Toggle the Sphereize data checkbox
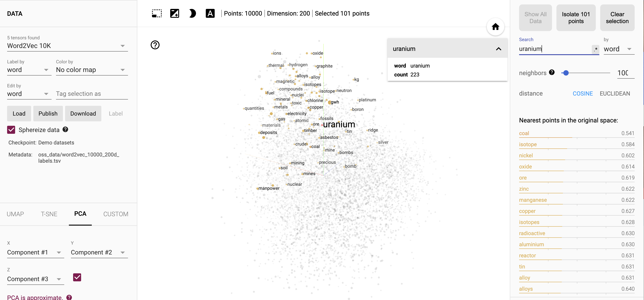644x300 pixels. coord(11,130)
